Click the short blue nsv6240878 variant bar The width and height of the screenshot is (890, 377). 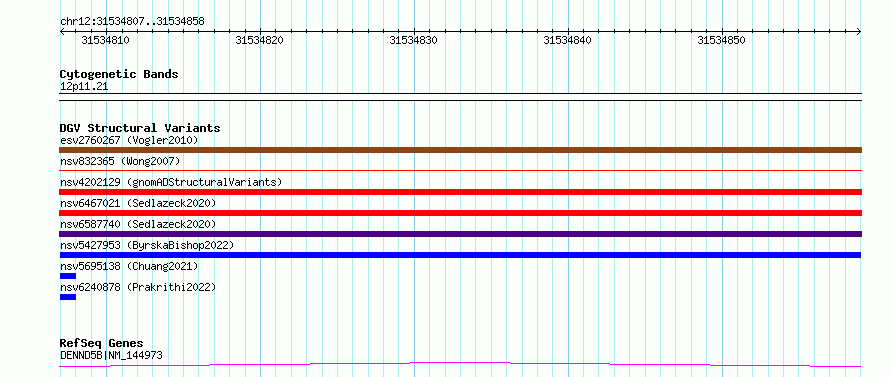pyautogui.click(x=68, y=297)
